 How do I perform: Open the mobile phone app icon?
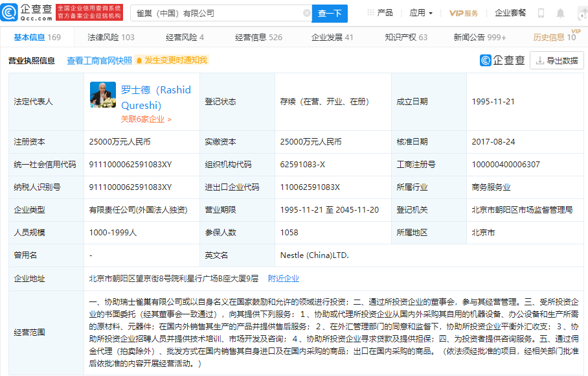541,13
